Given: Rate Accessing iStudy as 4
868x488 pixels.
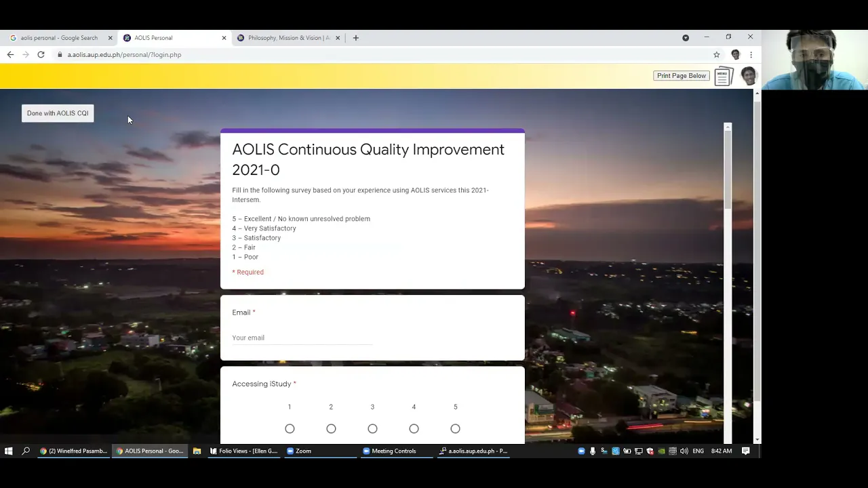Looking at the screenshot, I should pos(414,428).
